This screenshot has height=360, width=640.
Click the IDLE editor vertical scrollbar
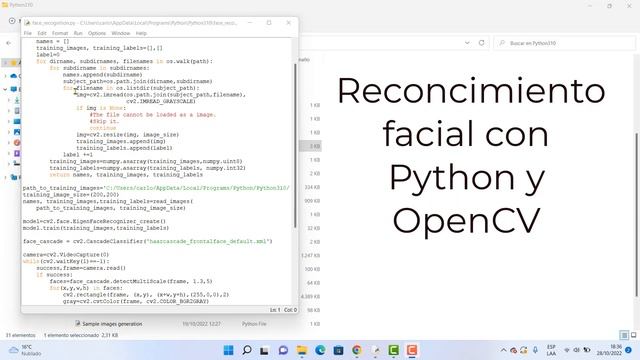pos(295,145)
